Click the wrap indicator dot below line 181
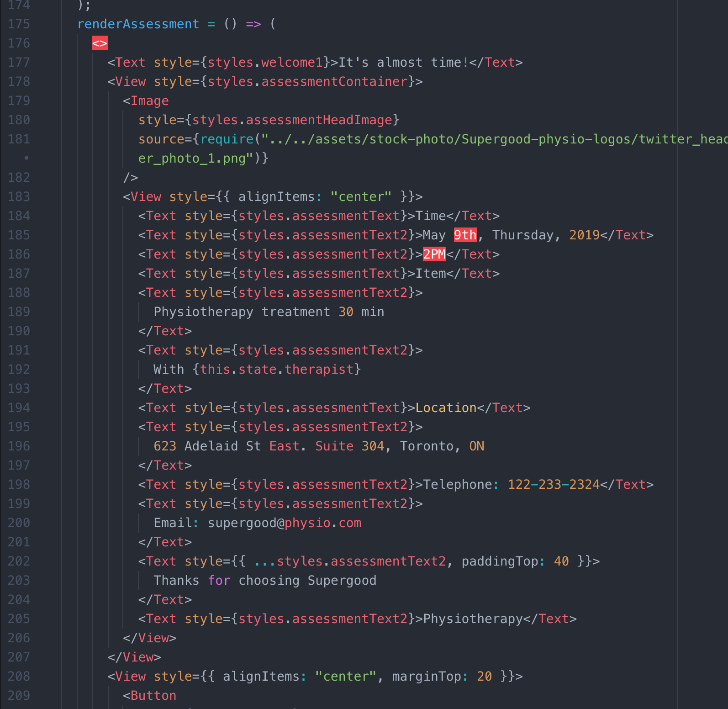728x709 pixels. (26, 158)
